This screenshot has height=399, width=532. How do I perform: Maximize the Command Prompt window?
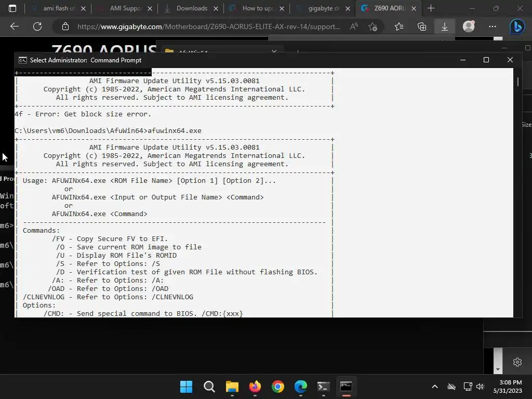[486, 60]
